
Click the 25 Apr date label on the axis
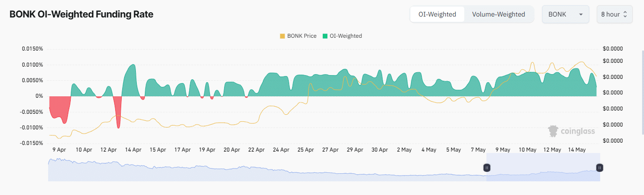tap(306, 150)
